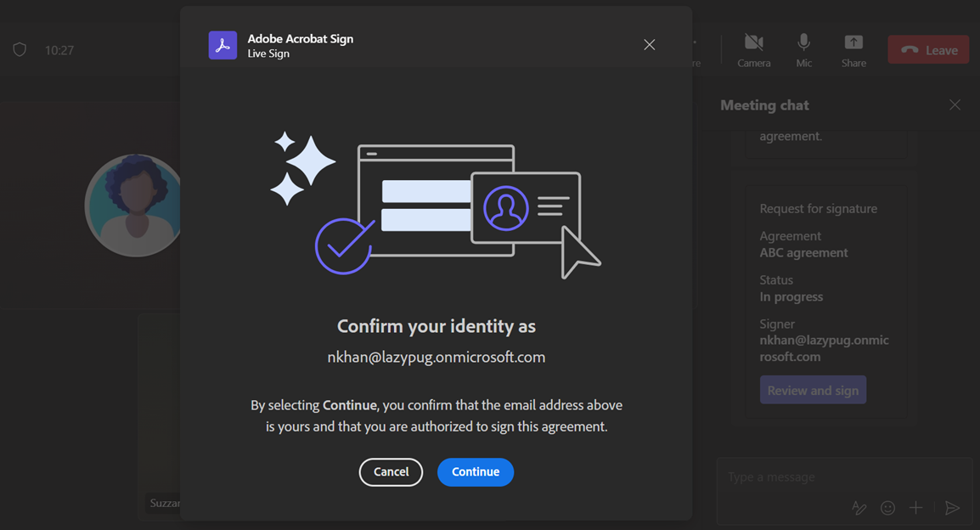Screen dimensions: 980x530
Task: Mute the microphone
Action: 803,48
